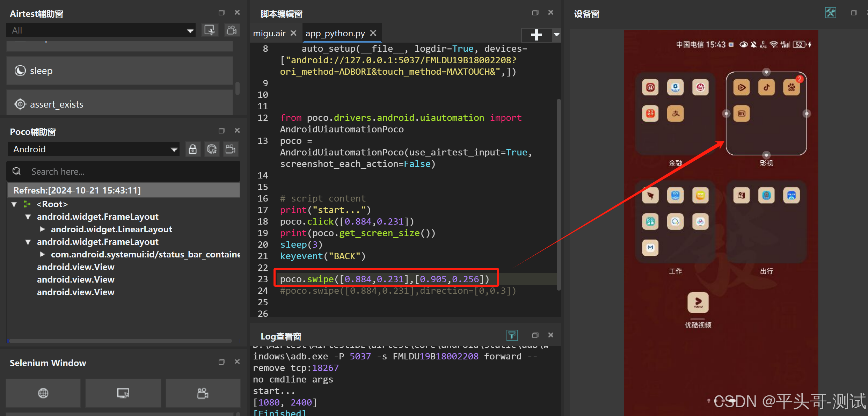Toggle the Airtest assistant record icon
The width and height of the screenshot is (868, 416).
[x=232, y=30]
